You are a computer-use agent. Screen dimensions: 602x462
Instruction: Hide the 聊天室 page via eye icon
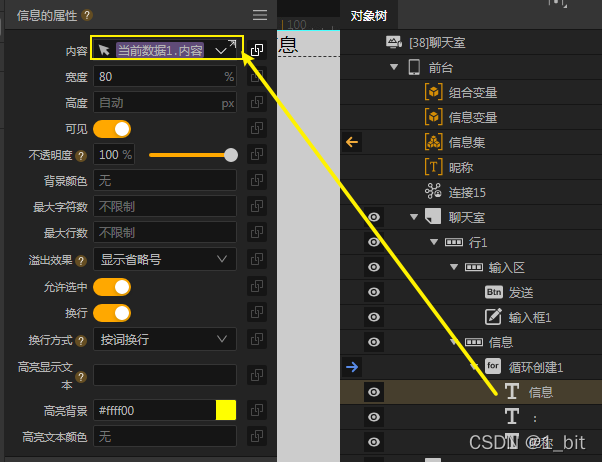[x=374, y=217]
